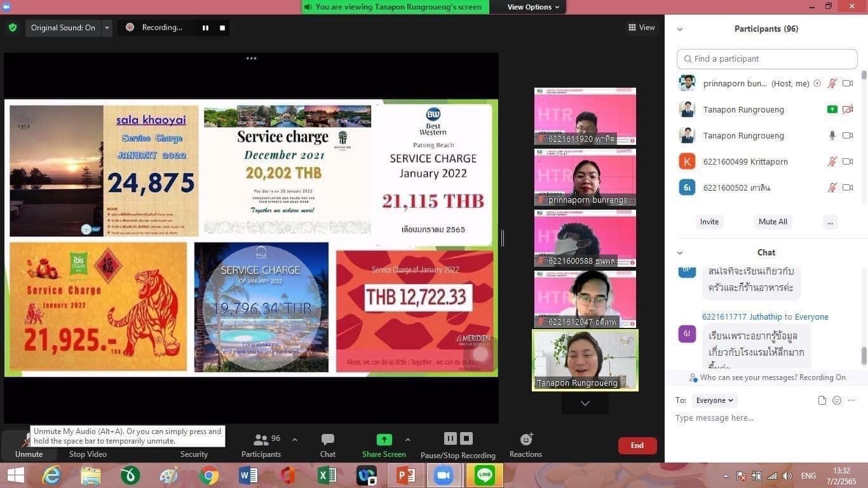
Task: Toggle the Participants panel from the toolbar
Action: [261, 445]
